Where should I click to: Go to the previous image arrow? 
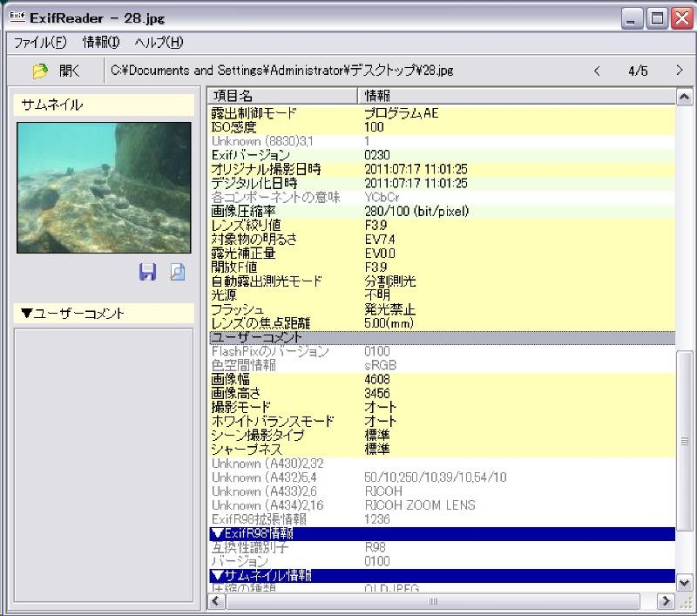coord(597,71)
